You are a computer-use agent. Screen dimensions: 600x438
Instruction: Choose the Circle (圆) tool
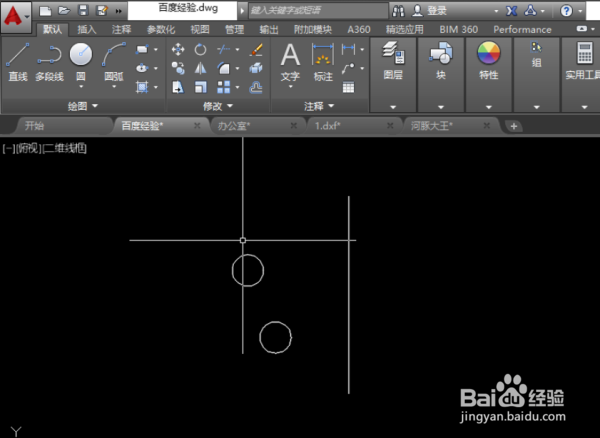81,61
